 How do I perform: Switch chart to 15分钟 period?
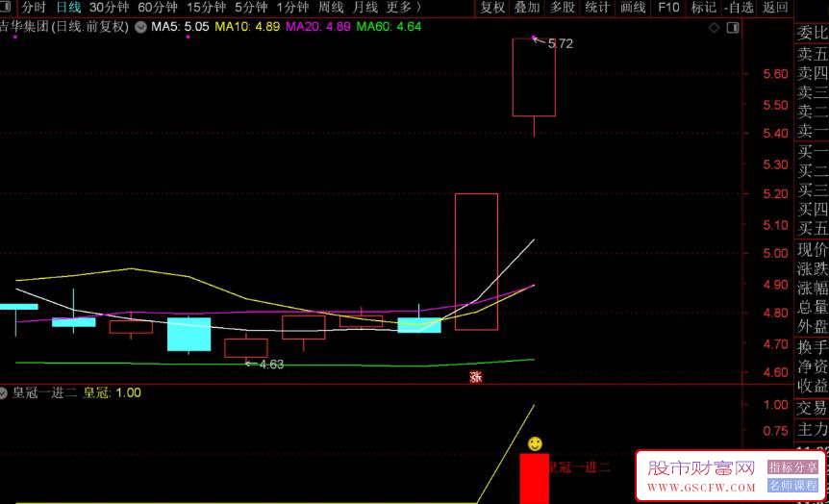(x=206, y=8)
